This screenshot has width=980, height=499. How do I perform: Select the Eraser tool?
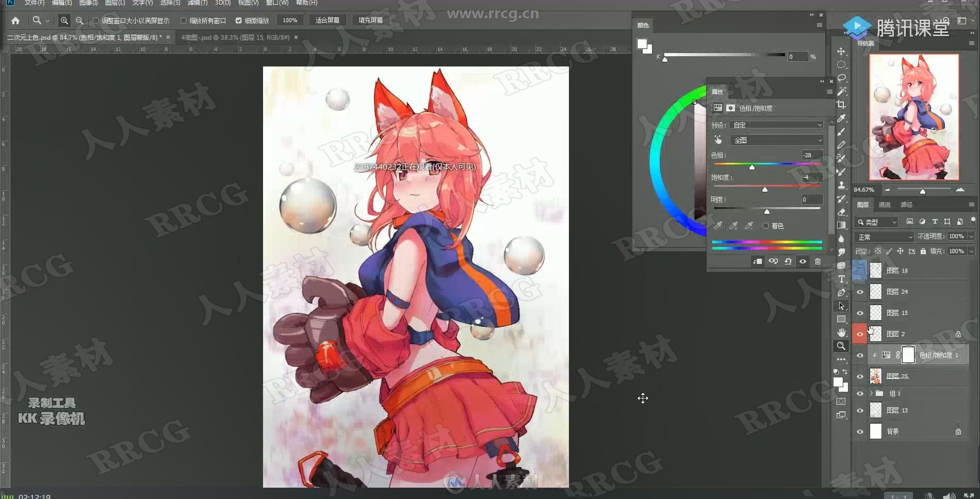(x=841, y=212)
